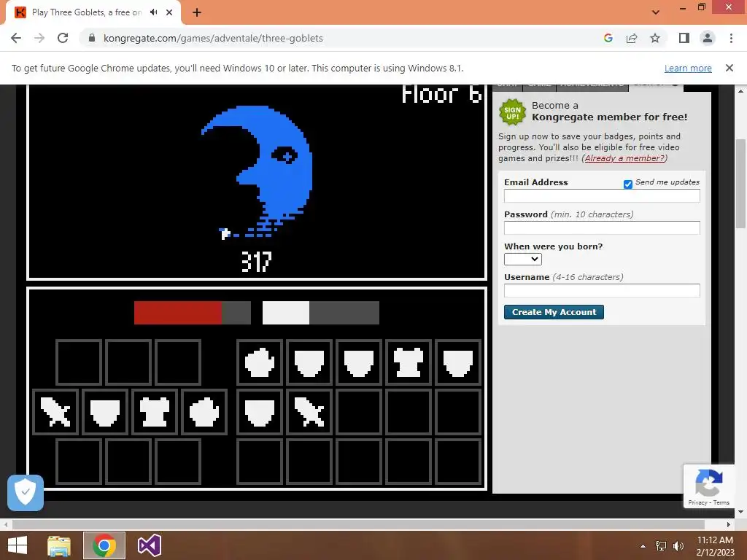Open a new browser tab
747x560 pixels.
[x=197, y=12]
